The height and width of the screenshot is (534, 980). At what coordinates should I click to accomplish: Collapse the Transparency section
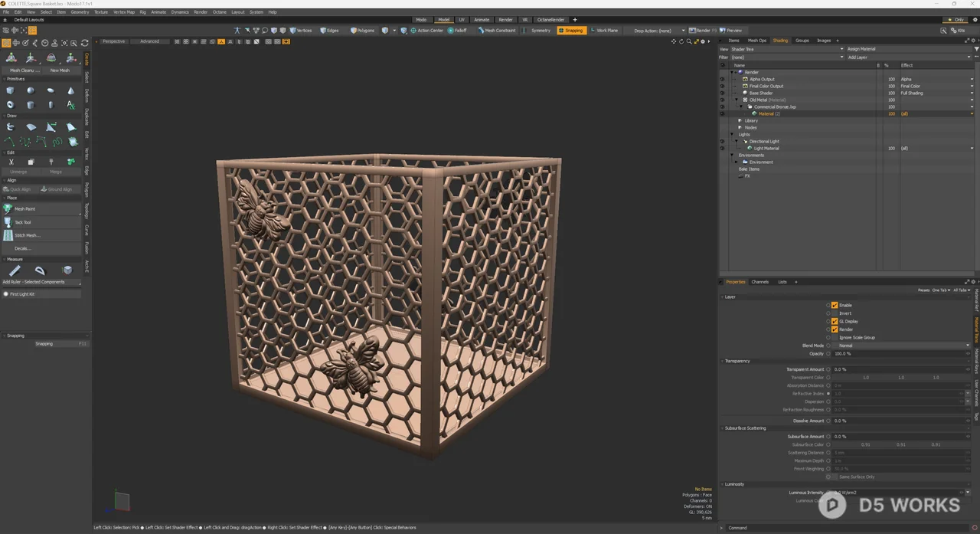coord(722,361)
